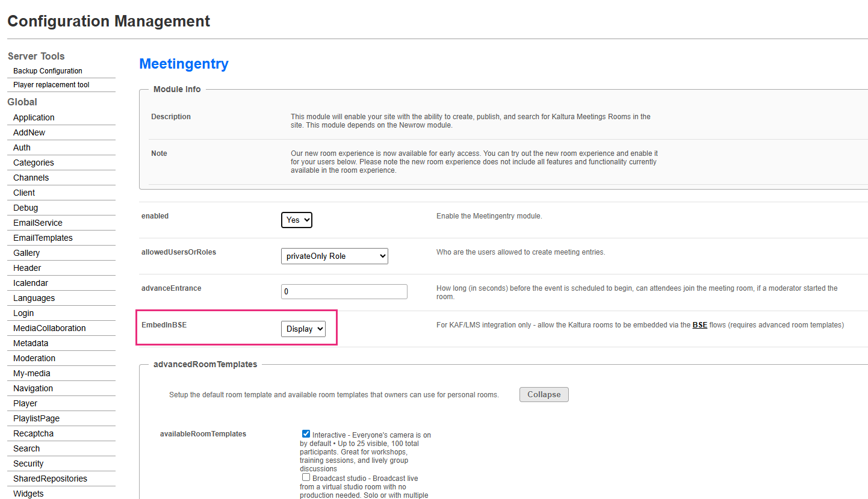
Task: Select Navigation in sidebar
Action: (33, 388)
